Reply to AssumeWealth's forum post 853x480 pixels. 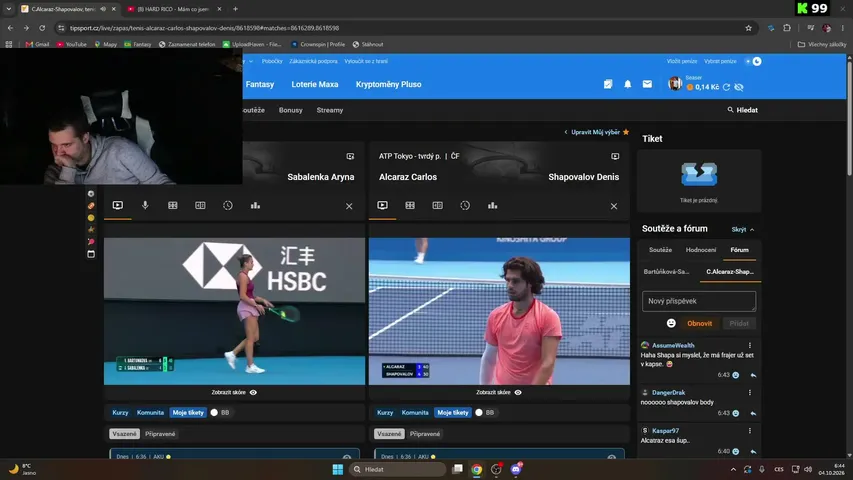click(x=753, y=375)
